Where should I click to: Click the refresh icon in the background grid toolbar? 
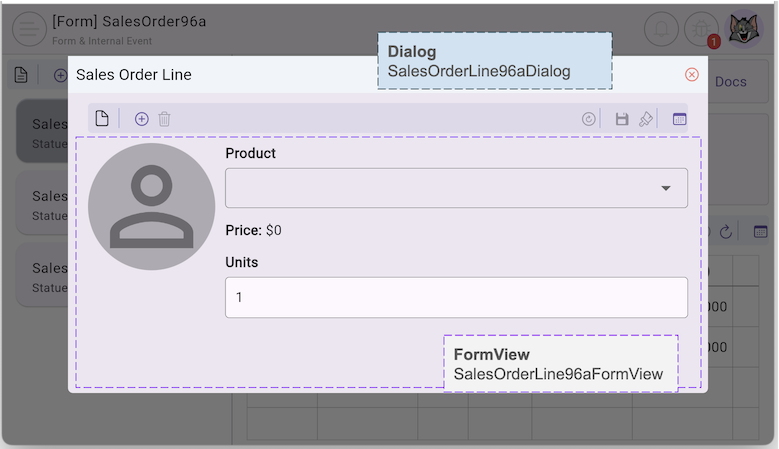pyautogui.click(x=727, y=232)
